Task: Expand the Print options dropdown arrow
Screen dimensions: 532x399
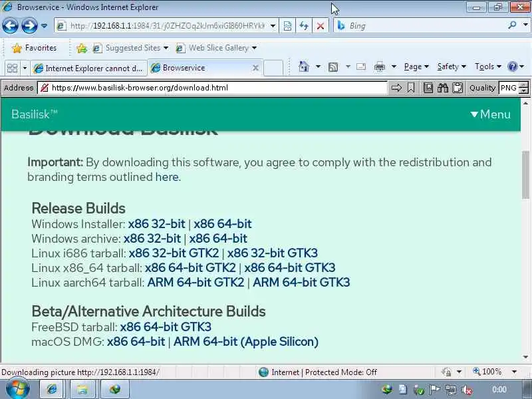Action: pos(394,66)
